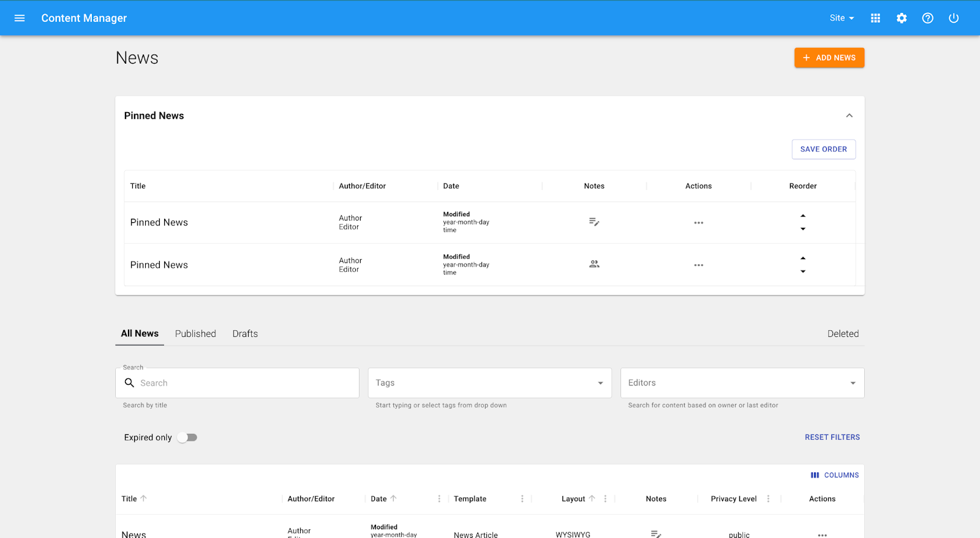Open edit notes icon for first pinned news
Image resolution: width=980 pixels, height=538 pixels.
[x=594, y=222]
